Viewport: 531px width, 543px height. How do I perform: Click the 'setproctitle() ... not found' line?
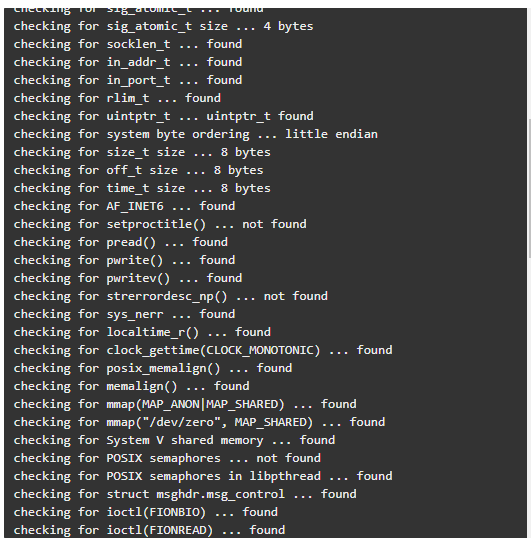pos(160,225)
